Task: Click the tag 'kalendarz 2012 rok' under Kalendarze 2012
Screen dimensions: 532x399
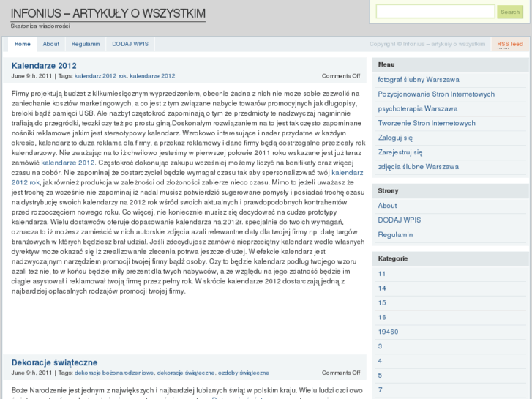Action: (100, 76)
